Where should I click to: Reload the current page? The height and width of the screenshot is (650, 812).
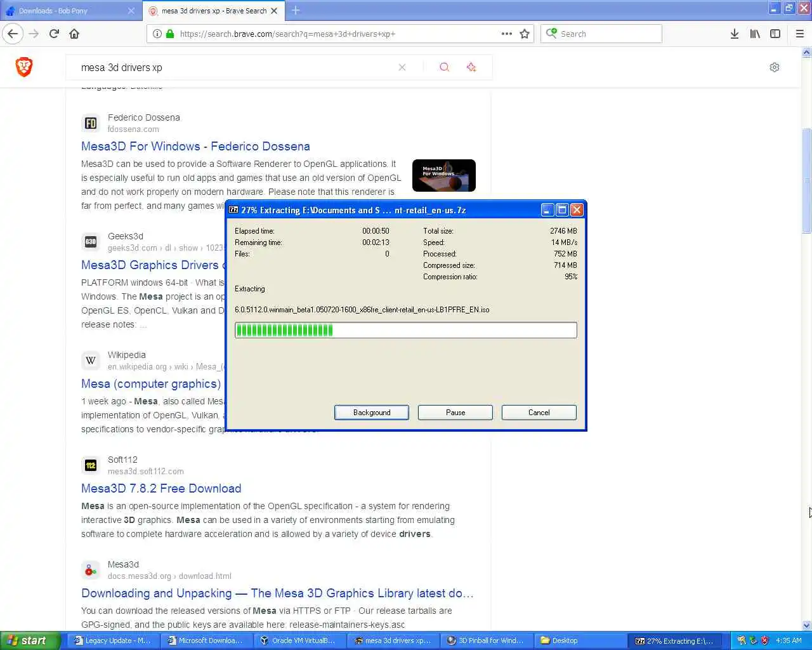54,34
